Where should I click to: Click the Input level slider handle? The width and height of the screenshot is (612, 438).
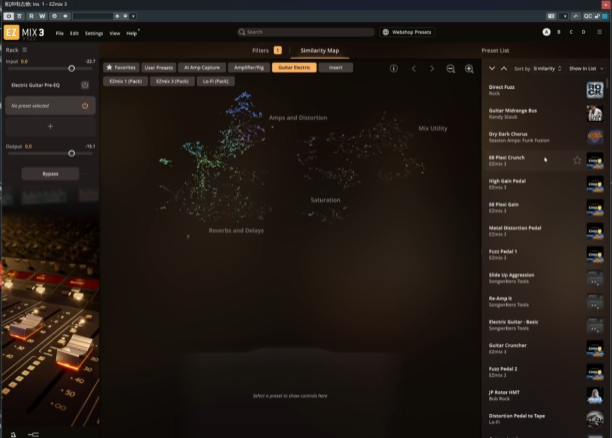click(x=71, y=68)
